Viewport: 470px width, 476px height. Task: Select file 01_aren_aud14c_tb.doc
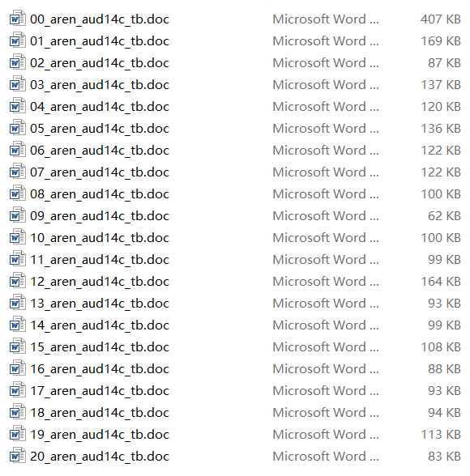click(100, 41)
